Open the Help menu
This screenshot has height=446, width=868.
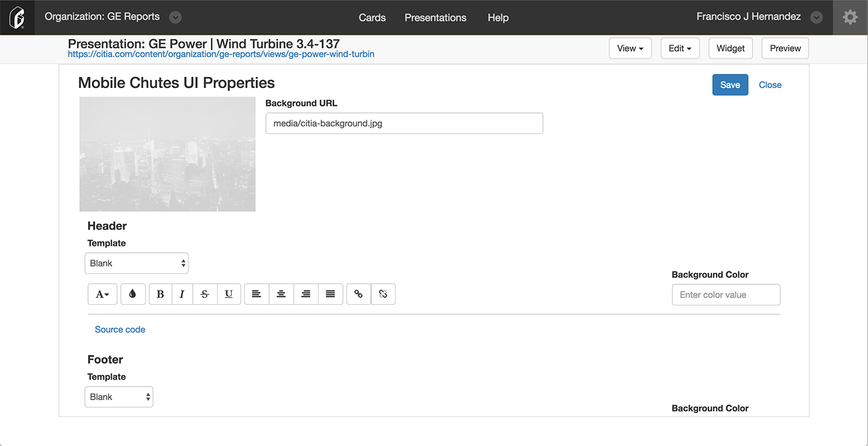498,17
